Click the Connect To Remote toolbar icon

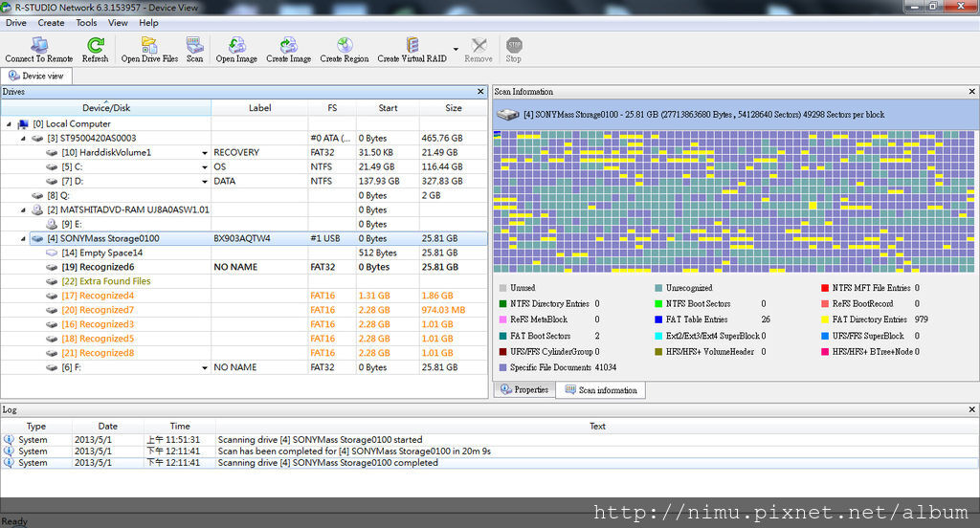click(38, 45)
